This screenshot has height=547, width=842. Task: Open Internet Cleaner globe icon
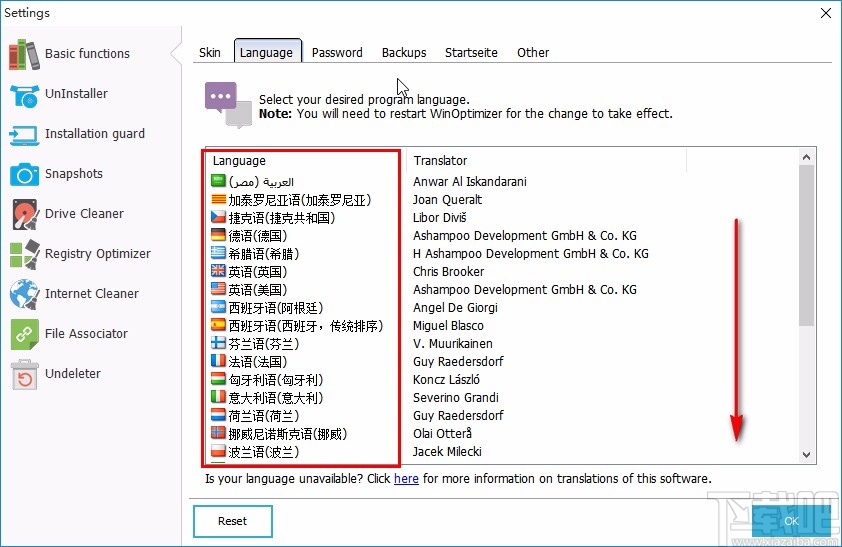24,294
